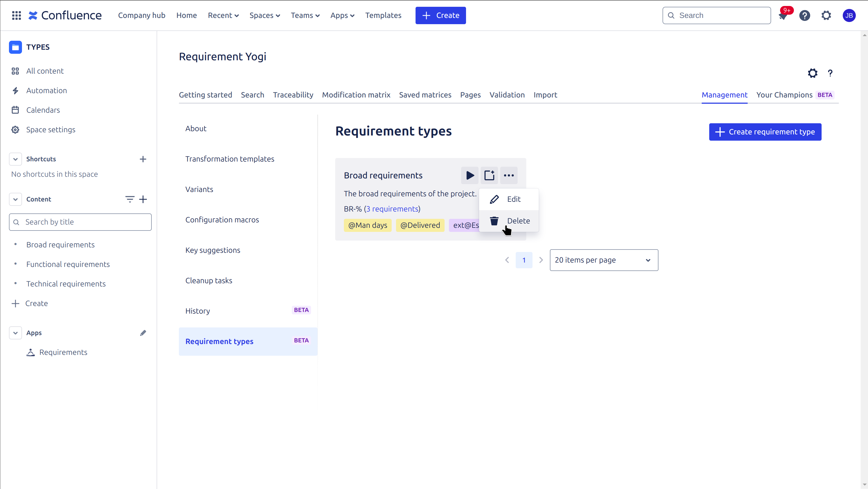Click the Requirement Yogi settings gear icon
This screenshot has width=868, height=489.
pyautogui.click(x=813, y=73)
